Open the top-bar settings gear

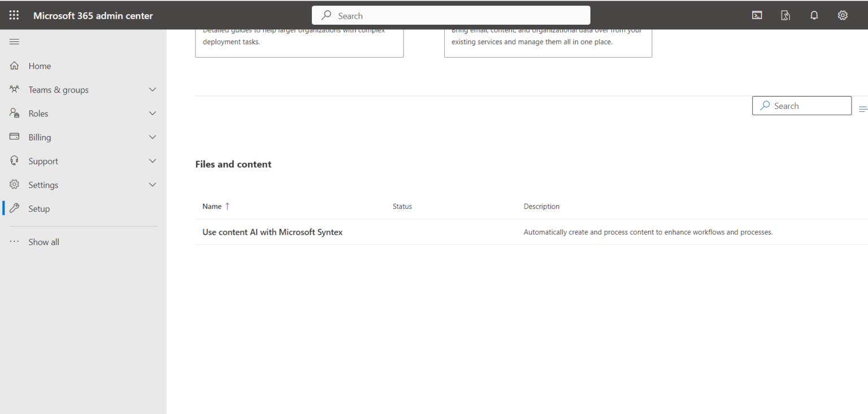pos(843,15)
